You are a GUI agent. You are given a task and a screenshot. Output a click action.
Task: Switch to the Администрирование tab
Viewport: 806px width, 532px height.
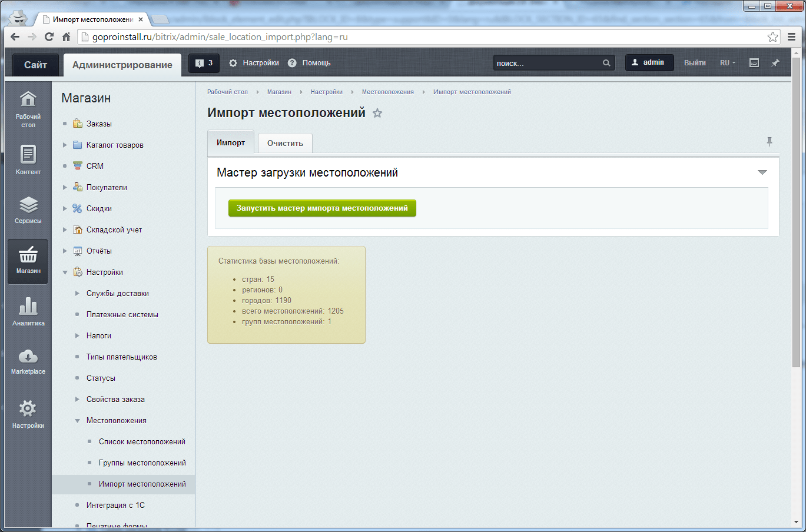pyautogui.click(x=122, y=65)
